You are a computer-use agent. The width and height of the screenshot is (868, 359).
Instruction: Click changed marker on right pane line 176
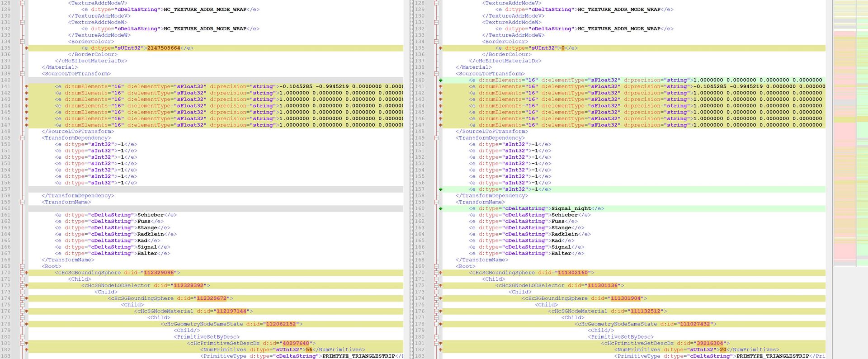[x=440, y=311]
